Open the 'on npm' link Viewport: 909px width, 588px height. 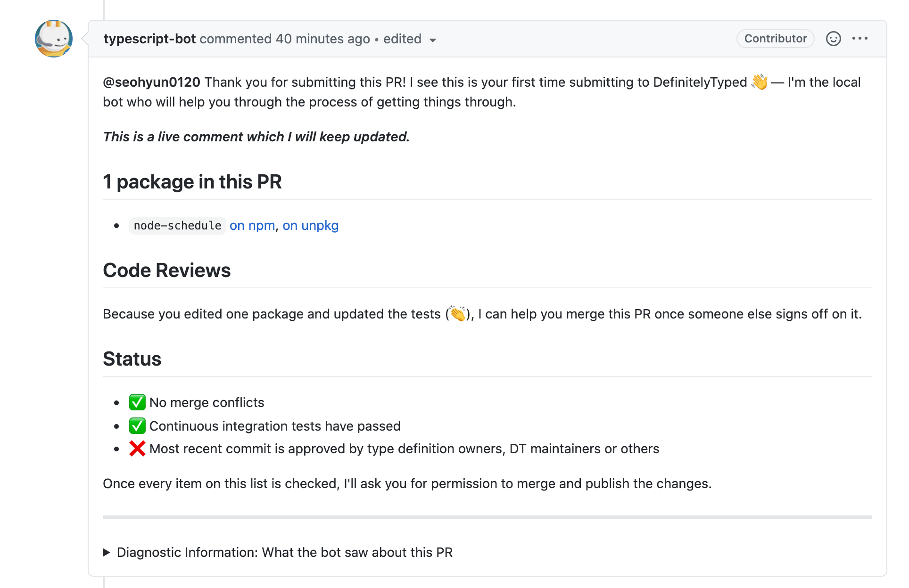coord(252,226)
